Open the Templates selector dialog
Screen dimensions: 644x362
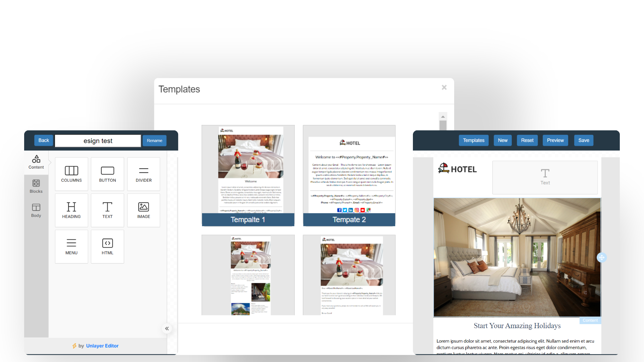click(473, 140)
